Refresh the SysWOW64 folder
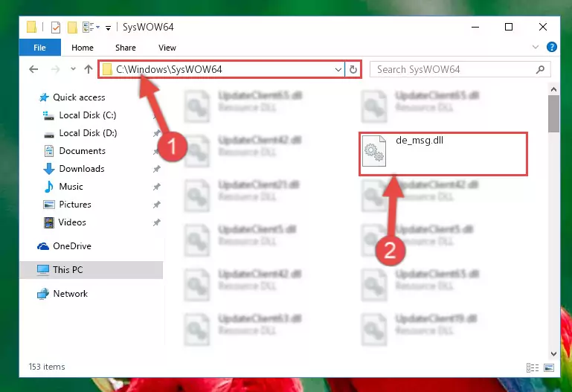 (353, 69)
